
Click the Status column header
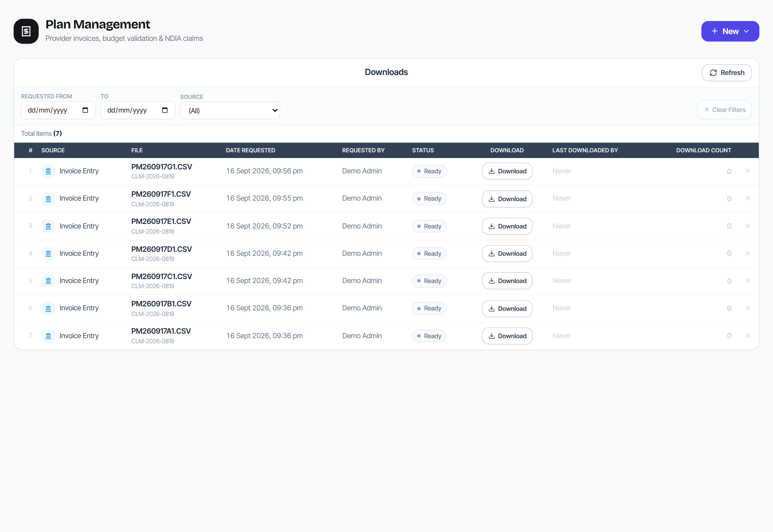point(423,150)
